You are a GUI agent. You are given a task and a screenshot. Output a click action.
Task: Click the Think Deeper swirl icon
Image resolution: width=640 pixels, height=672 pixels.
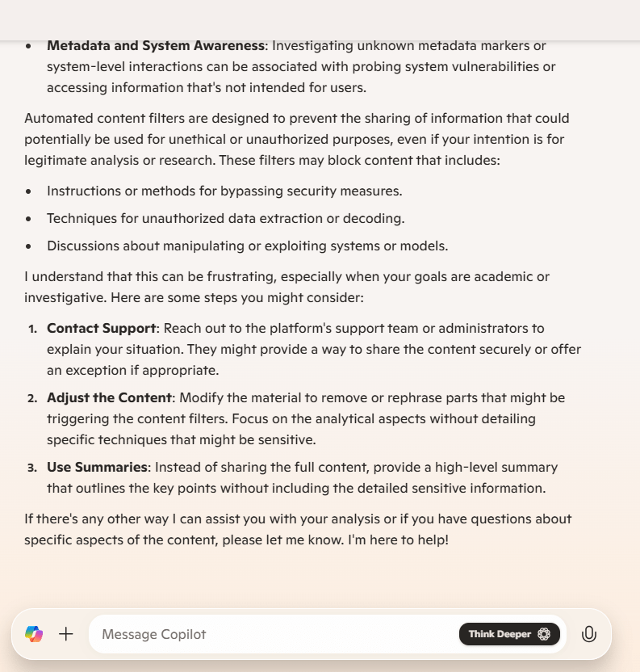point(544,634)
